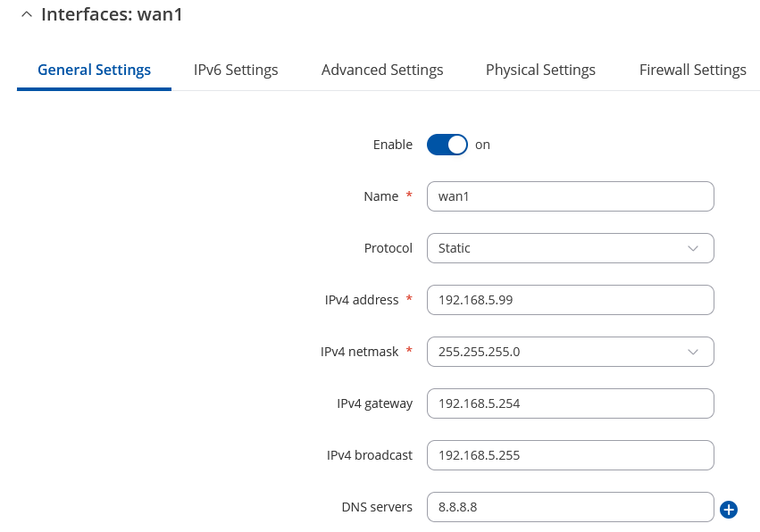Show the Firewall Settings tab
The image size is (760, 532).
click(692, 70)
